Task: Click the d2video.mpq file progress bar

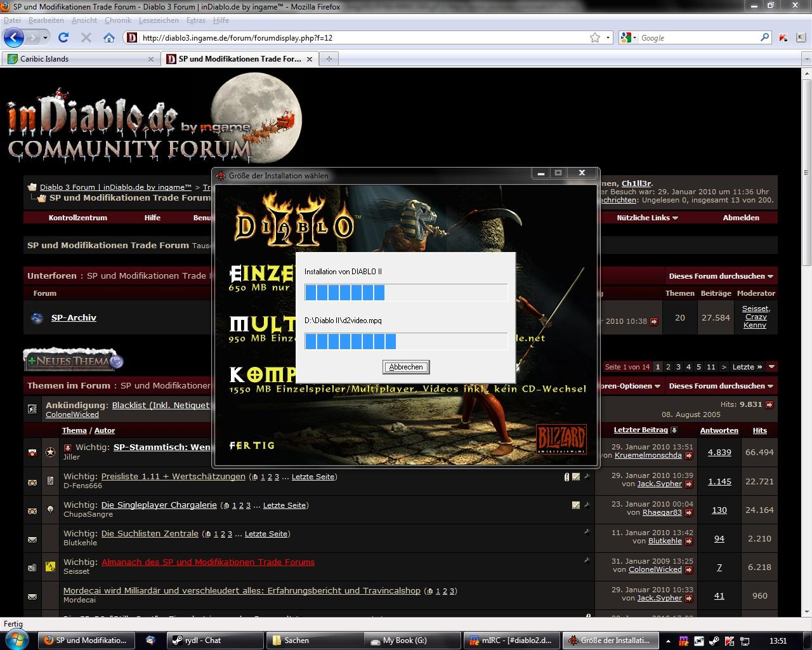Action: [x=406, y=342]
